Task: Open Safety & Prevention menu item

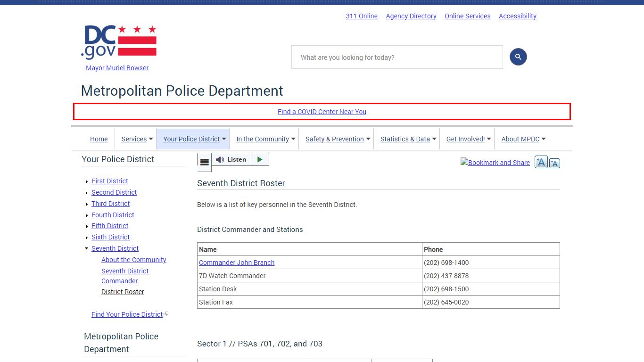Action: coord(335,139)
